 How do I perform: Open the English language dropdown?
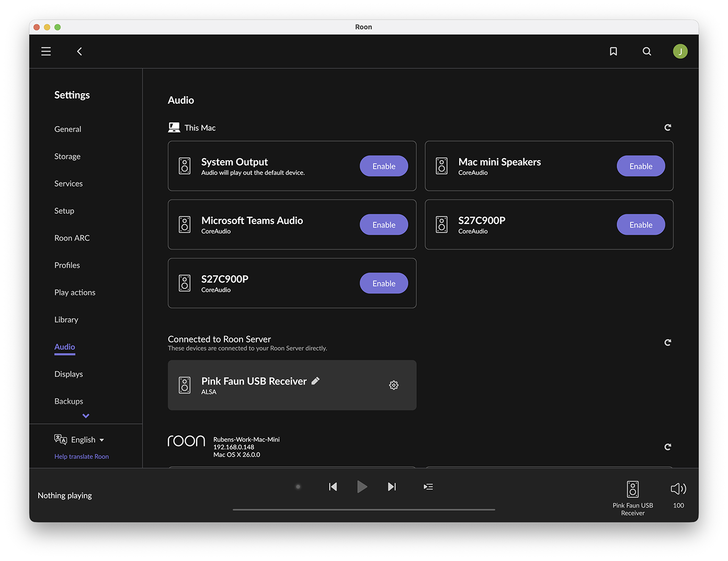[88, 440]
